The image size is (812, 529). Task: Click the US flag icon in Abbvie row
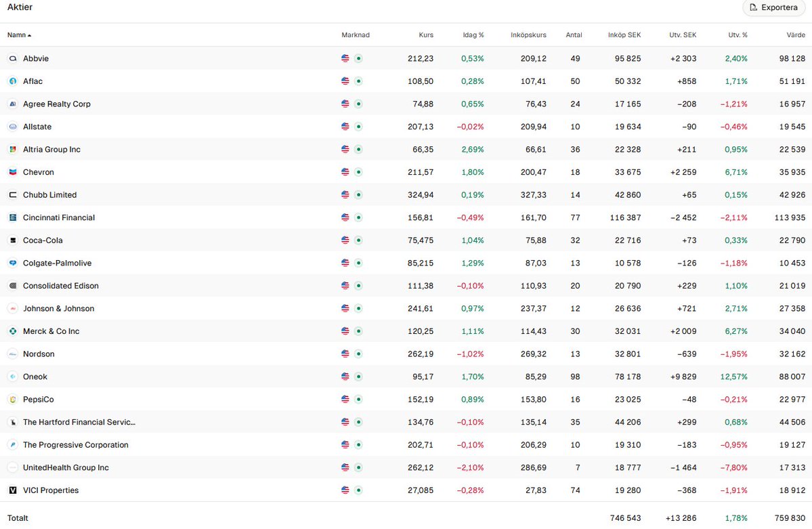pos(345,58)
